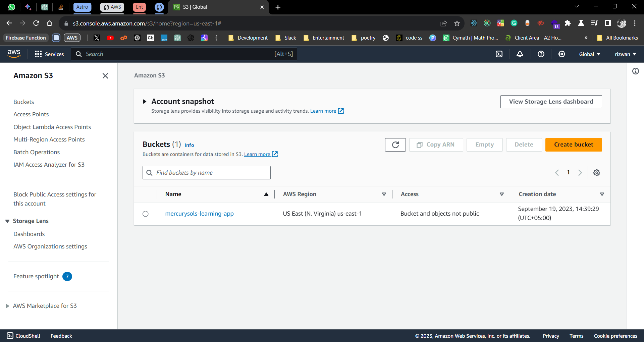Open bucket table preferences gear
This screenshot has height=342, width=644.
click(597, 173)
